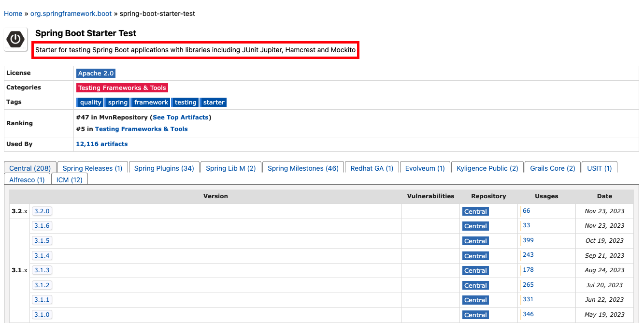The height and width of the screenshot is (323, 644).
Task: Select the quality tag
Action: point(90,103)
